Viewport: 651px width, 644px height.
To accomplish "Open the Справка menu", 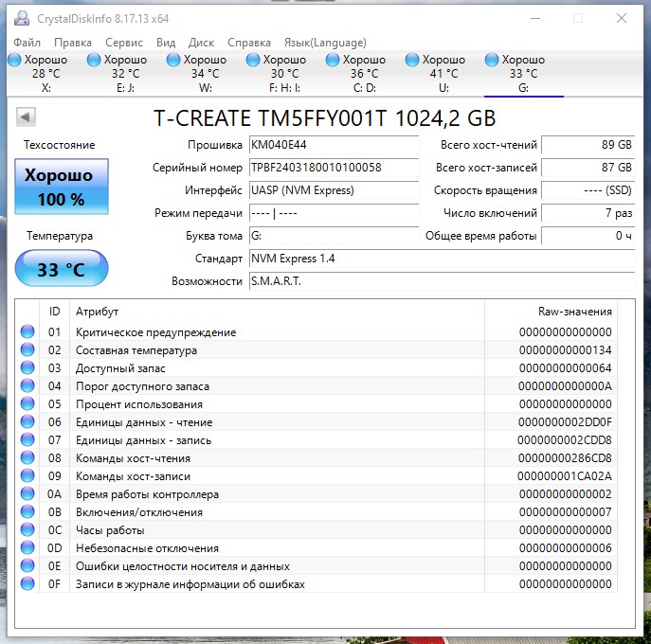I will (x=249, y=43).
